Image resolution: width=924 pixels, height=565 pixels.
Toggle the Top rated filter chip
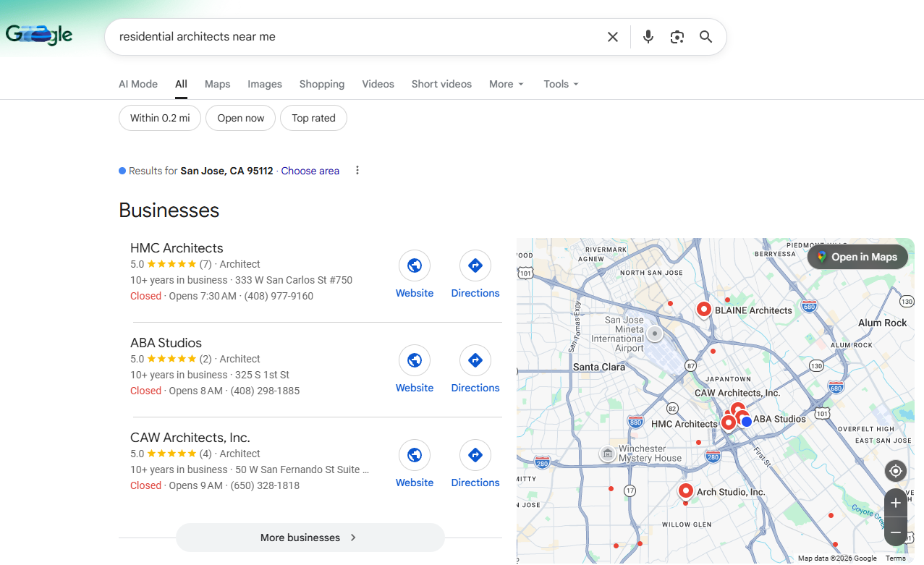pyautogui.click(x=313, y=118)
